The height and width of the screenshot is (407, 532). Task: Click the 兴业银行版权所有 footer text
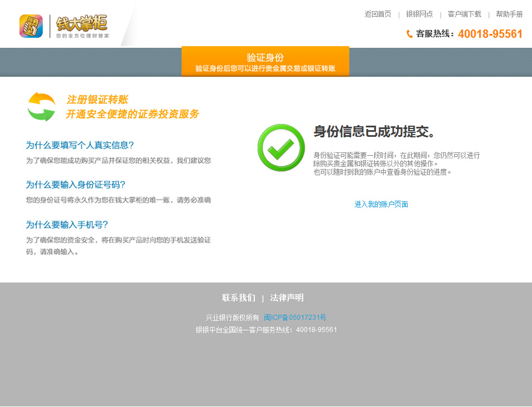232,318
